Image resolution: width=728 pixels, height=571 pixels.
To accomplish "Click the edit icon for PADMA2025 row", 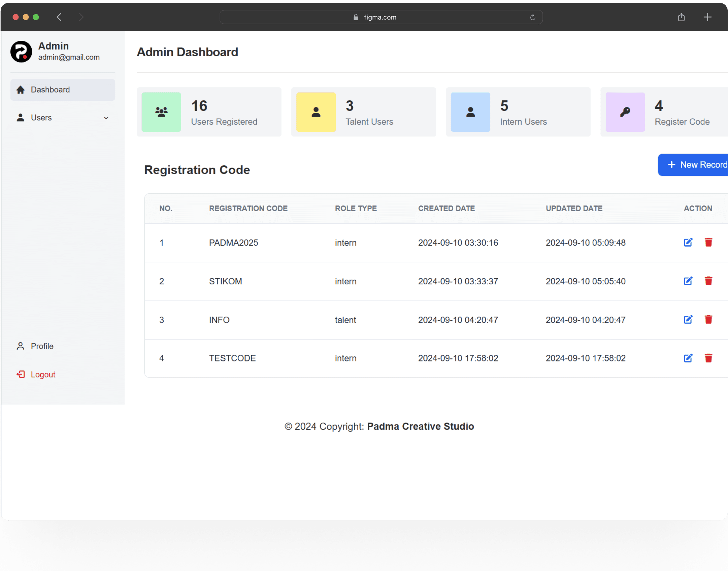I will (688, 243).
